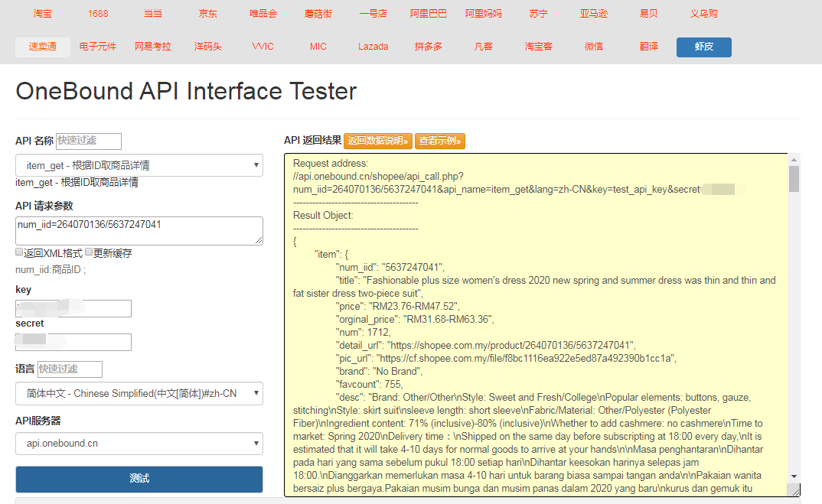
Task: Select the VVIC tab
Action: point(263,47)
